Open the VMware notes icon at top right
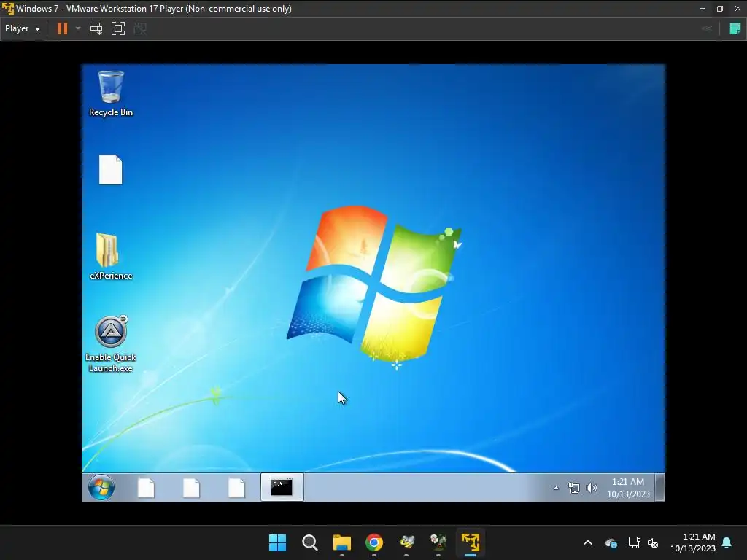The image size is (747, 560). (735, 28)
